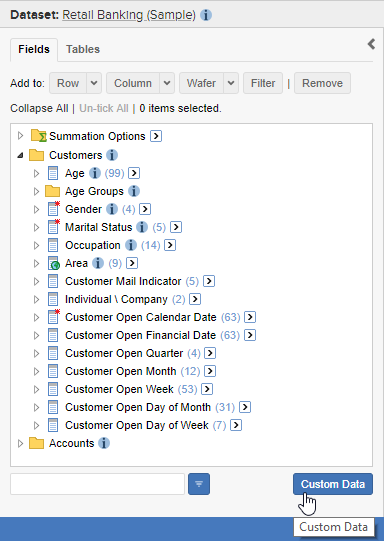Click the Row button
Screen dimensions: 384x541
click(68, 83)
